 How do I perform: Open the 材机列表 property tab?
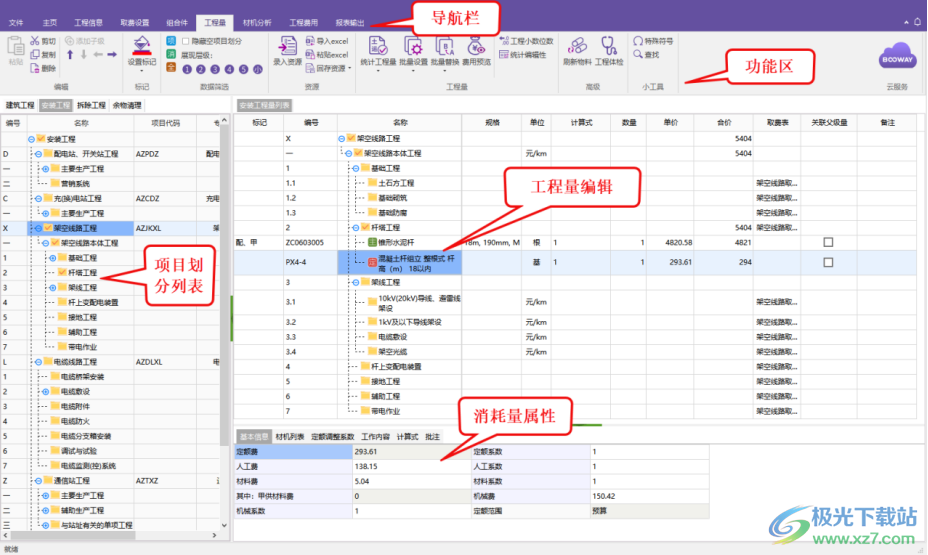[289, 437]
